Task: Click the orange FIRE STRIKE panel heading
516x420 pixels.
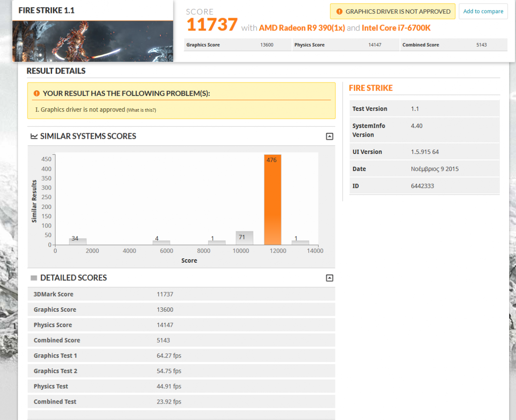Action: tap(371, 88)
